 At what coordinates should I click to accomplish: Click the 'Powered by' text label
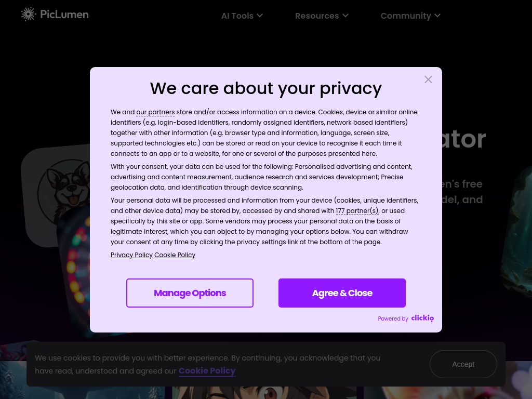click(393, 318)
